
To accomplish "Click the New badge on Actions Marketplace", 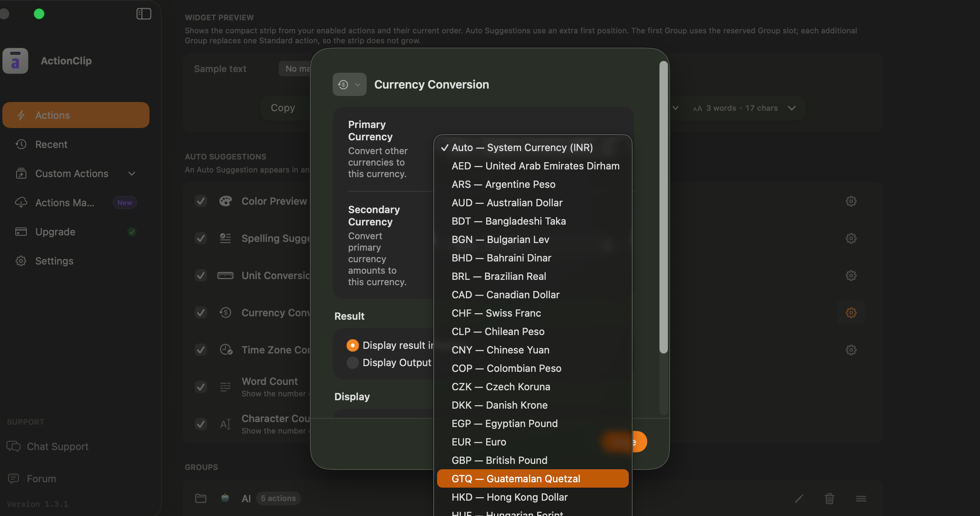I will point(125,202).
